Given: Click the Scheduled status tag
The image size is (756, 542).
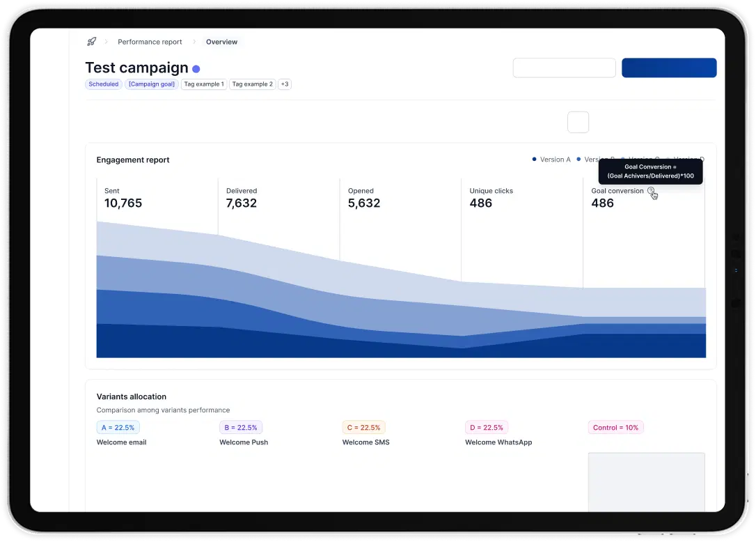Looking at the screenshot, I should [104, 84].
